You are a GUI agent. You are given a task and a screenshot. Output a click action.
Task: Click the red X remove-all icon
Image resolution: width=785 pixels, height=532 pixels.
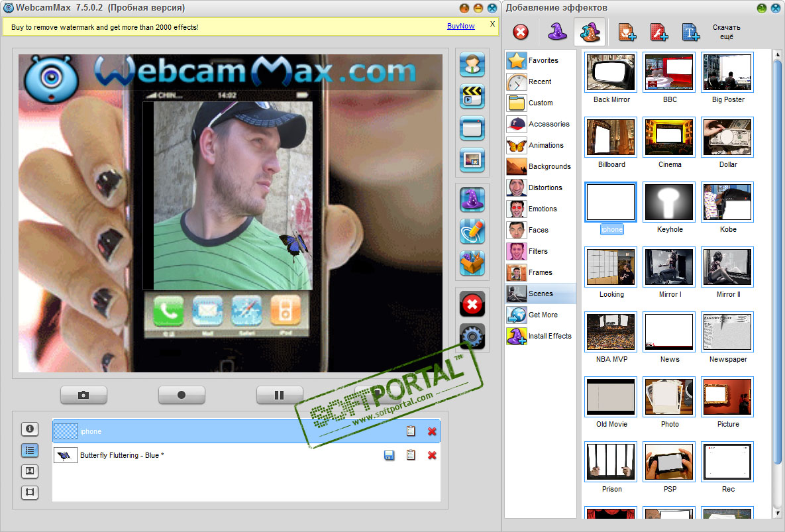tap(472, 304)
